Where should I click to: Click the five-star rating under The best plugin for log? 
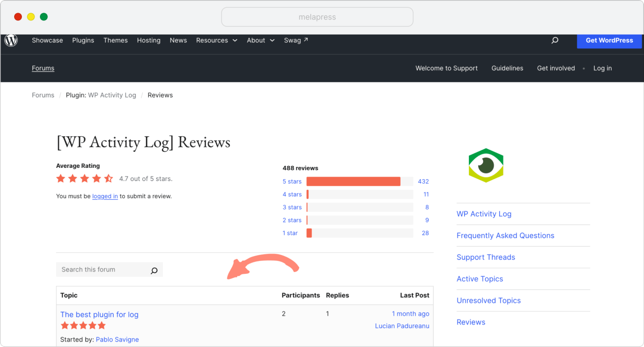(83, 326)
